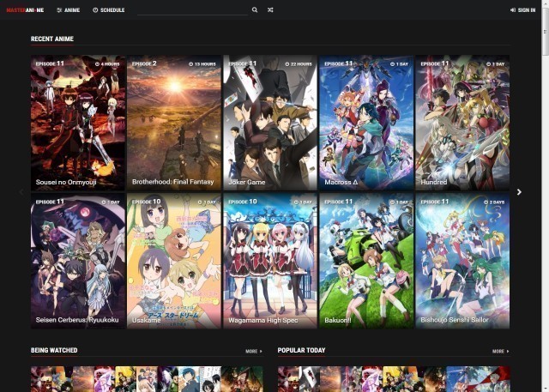Click the MasterAnime logo
Viewport: 549px width, 392px height.
point(25,10)
